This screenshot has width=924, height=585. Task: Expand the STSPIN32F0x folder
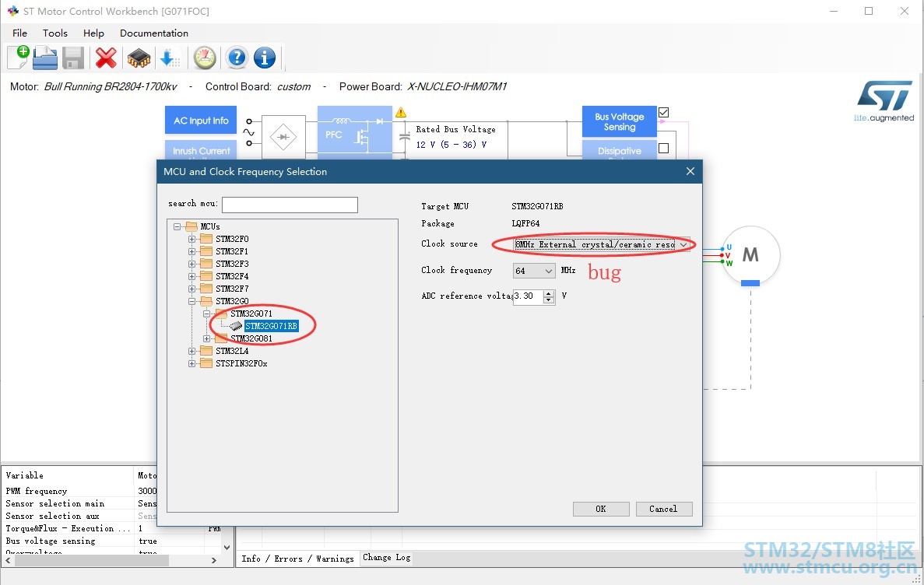click(x=191, y=363)
